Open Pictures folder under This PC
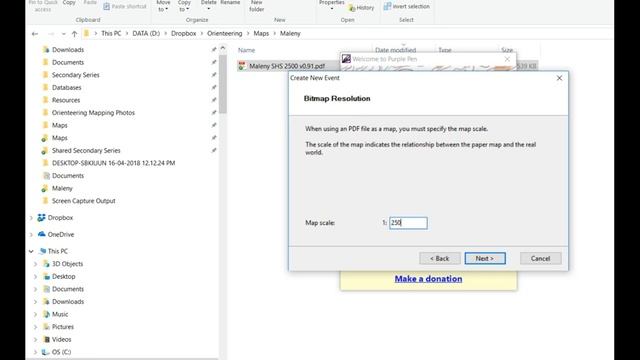 tap(63, 327)
